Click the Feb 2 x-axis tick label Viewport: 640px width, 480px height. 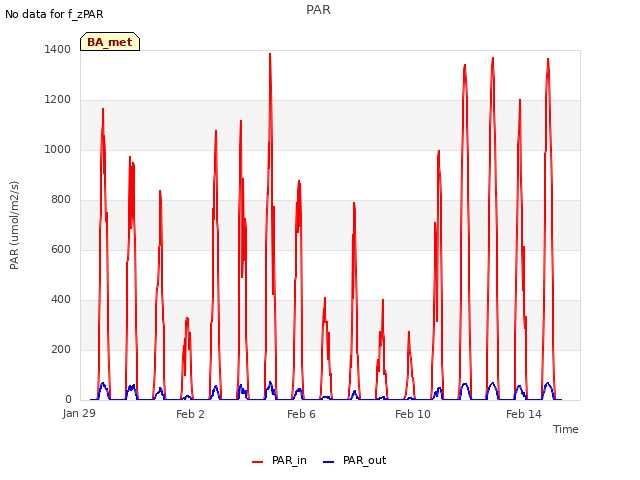click(190, 414)
